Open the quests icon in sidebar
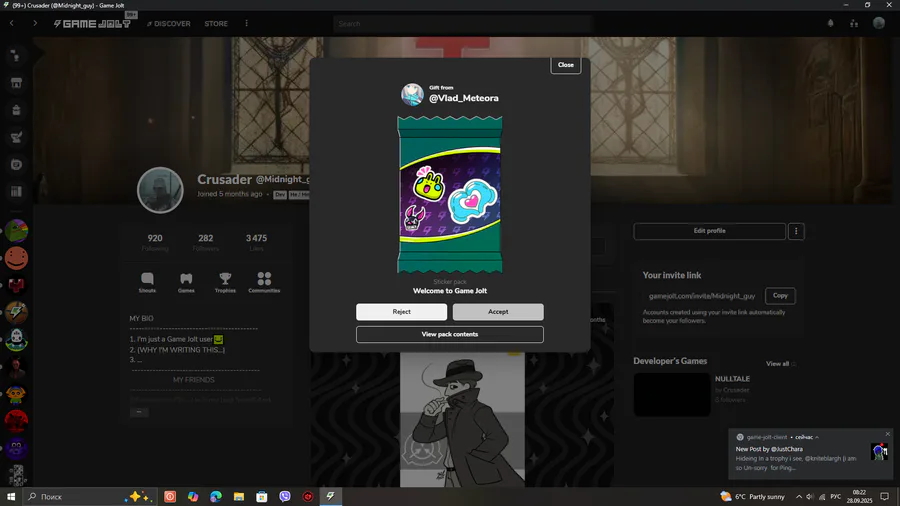This screenshot has width=900, height=506. click(16, 137)
